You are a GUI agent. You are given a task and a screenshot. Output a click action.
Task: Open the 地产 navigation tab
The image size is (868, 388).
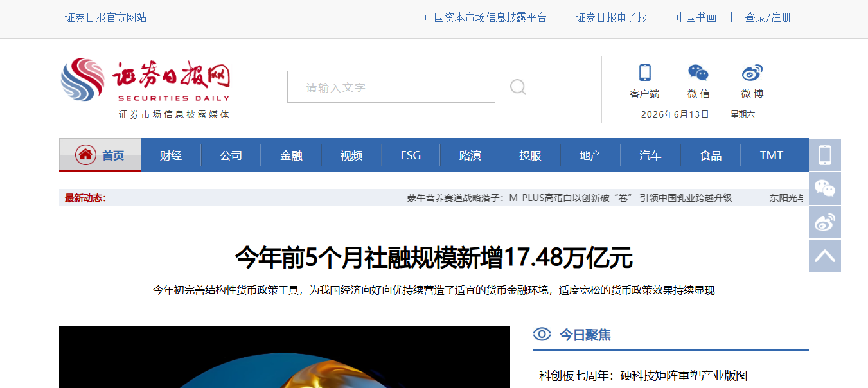[590, 155]
